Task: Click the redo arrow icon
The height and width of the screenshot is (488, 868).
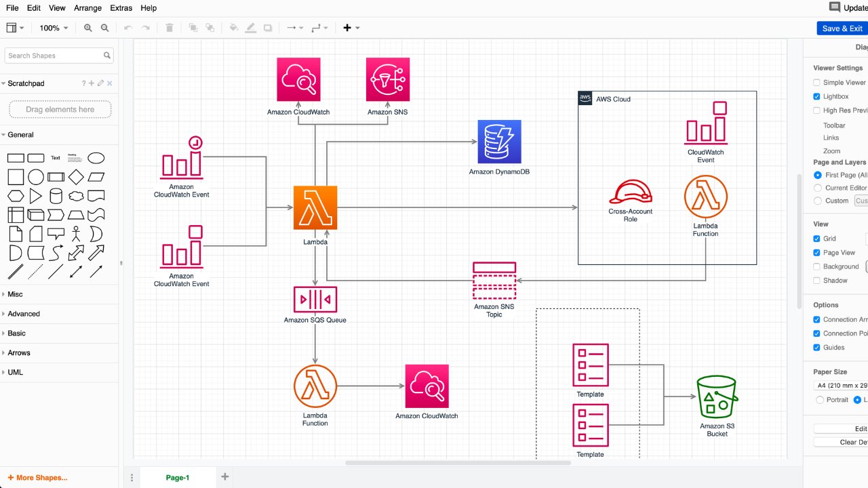Action: (x=145, y=28)
